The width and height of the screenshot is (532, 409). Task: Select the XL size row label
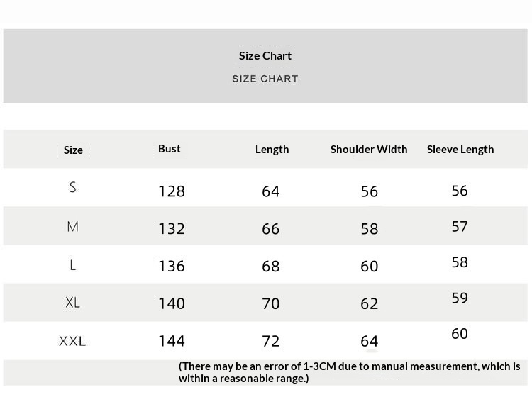pyautogui.click(x=72, y=303)
